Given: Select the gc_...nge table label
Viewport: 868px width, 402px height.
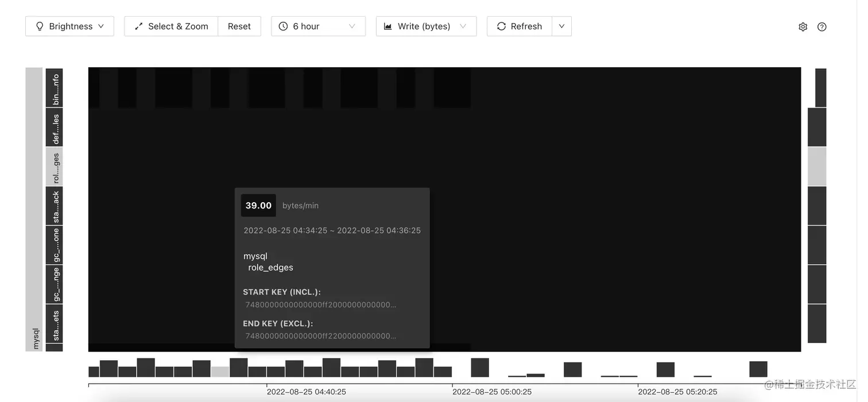Looking at the screenshot, I should pos(55,284).
